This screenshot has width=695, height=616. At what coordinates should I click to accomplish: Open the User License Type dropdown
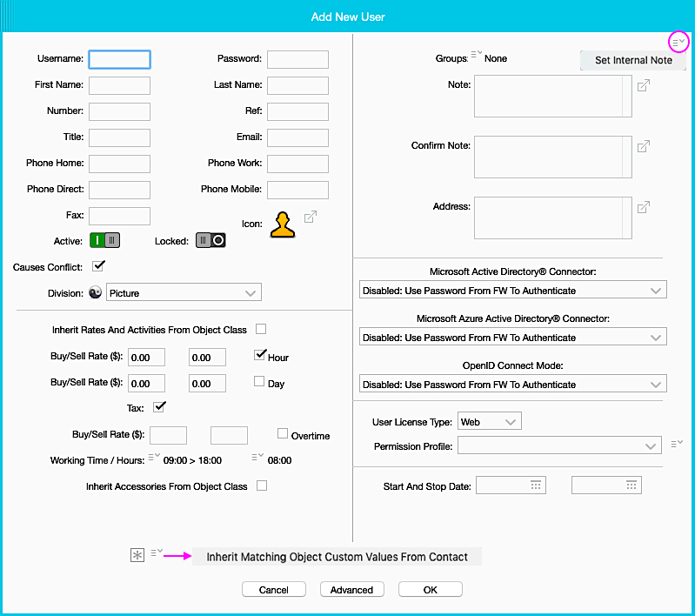click(490, 421)
